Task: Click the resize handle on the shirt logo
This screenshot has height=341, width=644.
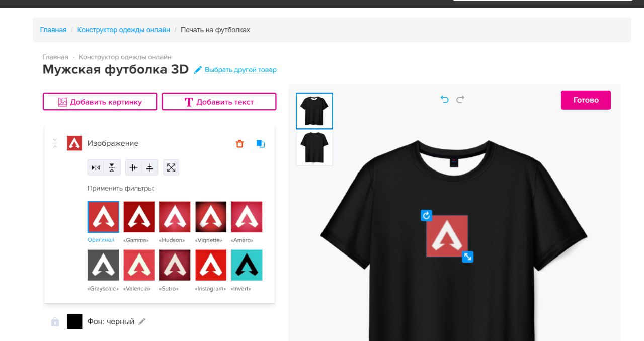Action: tap(468, 257)
